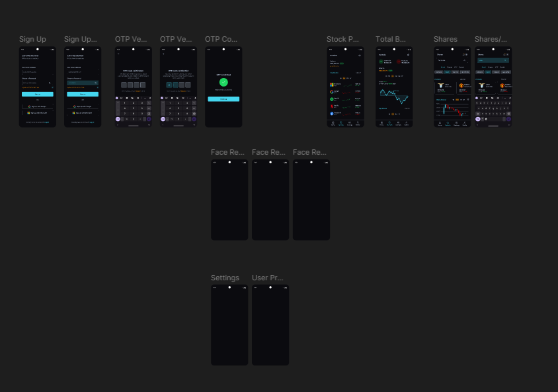Click the close X icon in Shares/... frame
Viewport: 558px width, 392px height.
tap(508, 54)
